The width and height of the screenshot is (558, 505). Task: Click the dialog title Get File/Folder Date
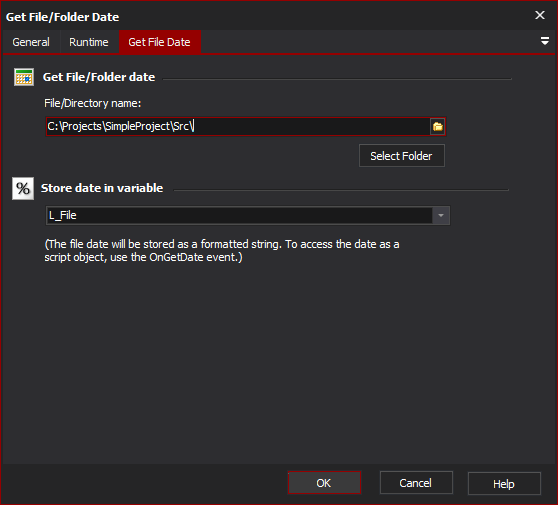coord(62,17)
